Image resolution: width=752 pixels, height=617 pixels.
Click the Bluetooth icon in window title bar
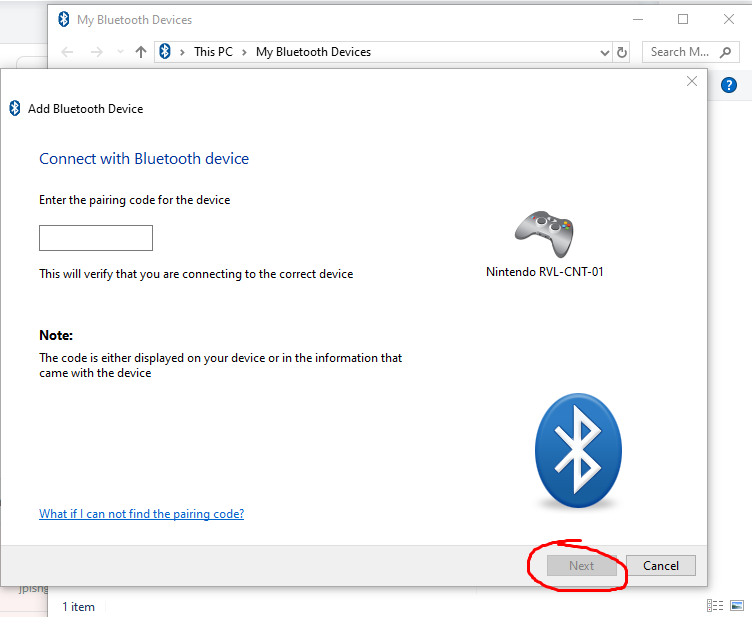tap(64, 19)
